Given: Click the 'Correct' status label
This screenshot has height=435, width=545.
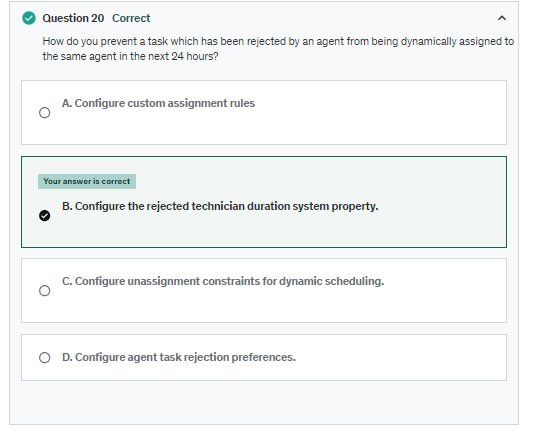Looking at the screenshot, I should pos(131,18).
